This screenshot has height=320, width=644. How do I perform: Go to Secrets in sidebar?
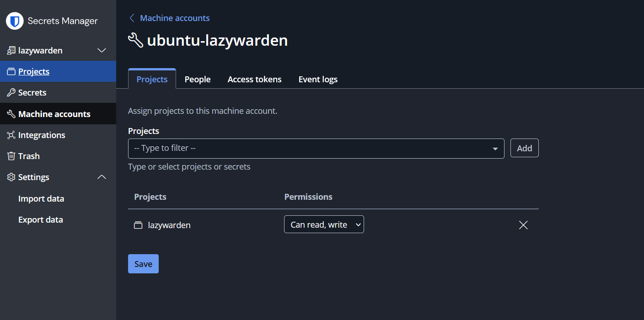58,92
